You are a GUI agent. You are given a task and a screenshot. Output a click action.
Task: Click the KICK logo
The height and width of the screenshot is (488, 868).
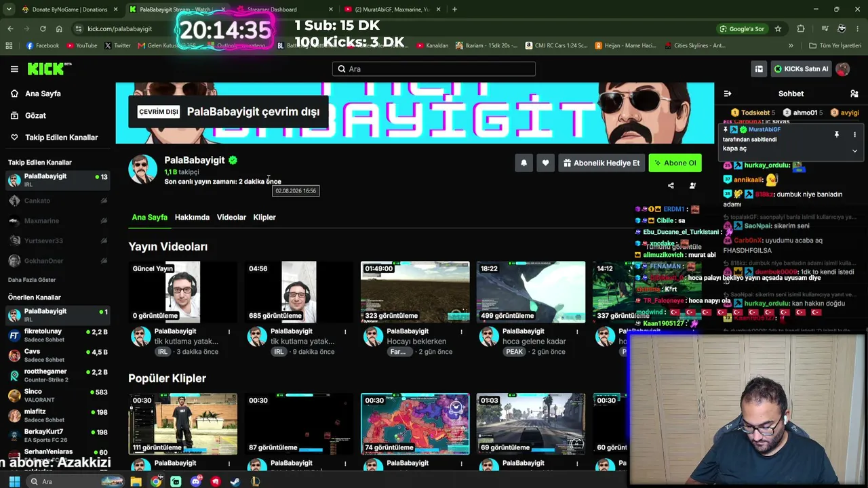[x=50, y=68]
